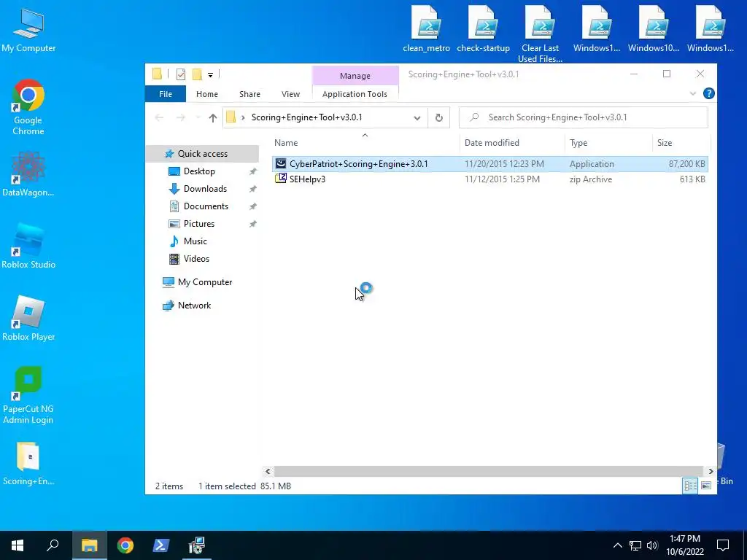The width and height of the screenshot is (747, 560).
Task: Select Roblox Player desktop icon
Action: pyautogui.click(x=28, y=318)
